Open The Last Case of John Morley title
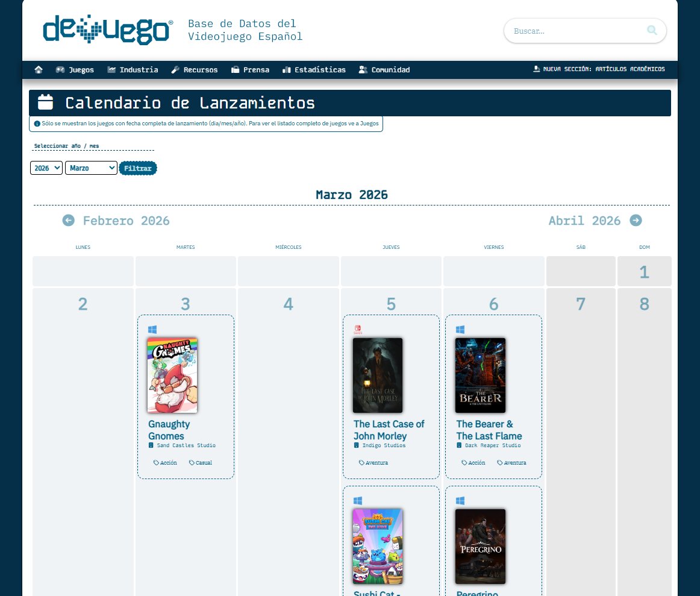The image size is (700, 596). (x=389, y=430)
